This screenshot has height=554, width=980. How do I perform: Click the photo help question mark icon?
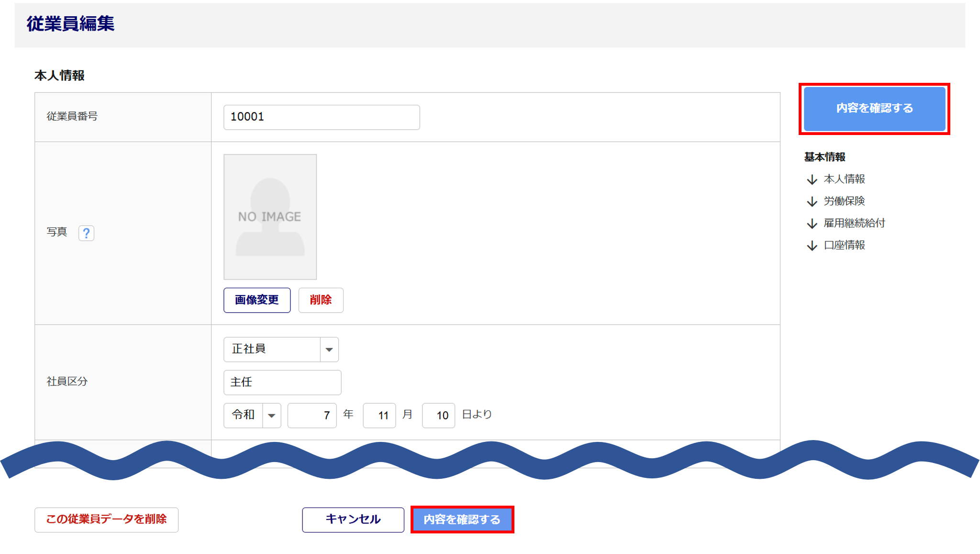click(86, 233)
